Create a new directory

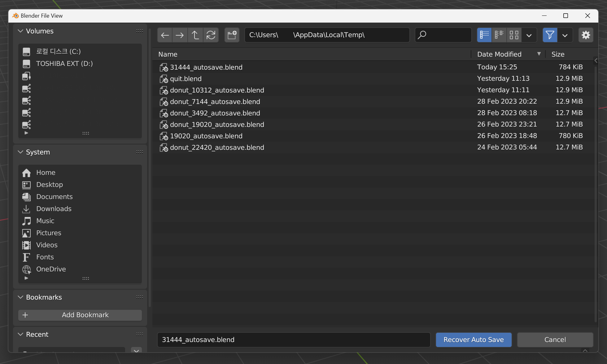coord(232,35)
